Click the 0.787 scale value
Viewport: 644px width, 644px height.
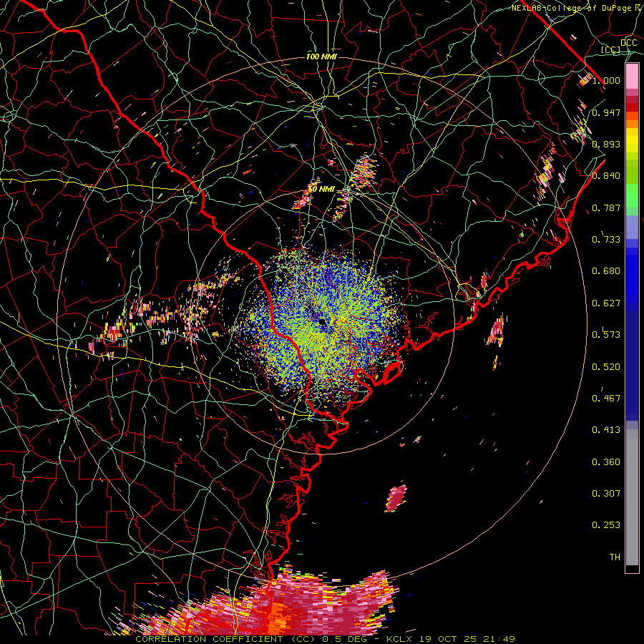tap(606, 208)
